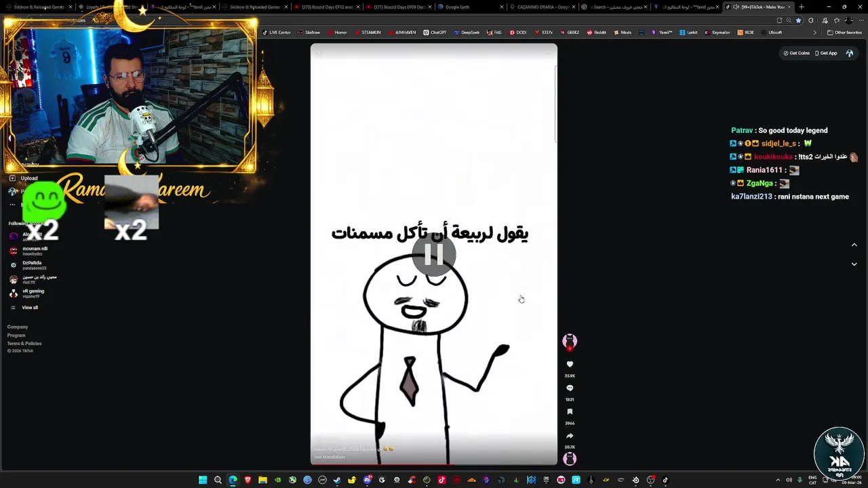The height and width of the screenshot is (488, 868).
Task: Go to next video with down chevron
Action: [x=854, y=264]
